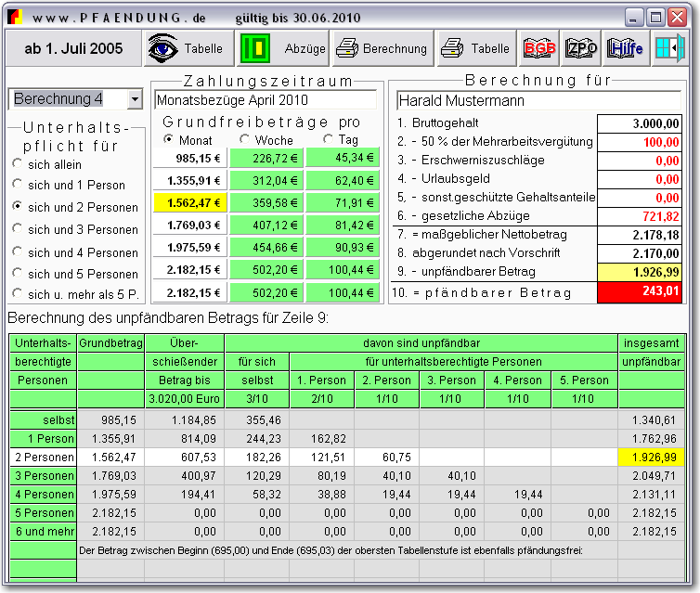The height and width of the screenshot is (593, 700).
Task: Choose Tag payment period radio
Action: pos(328,139)
